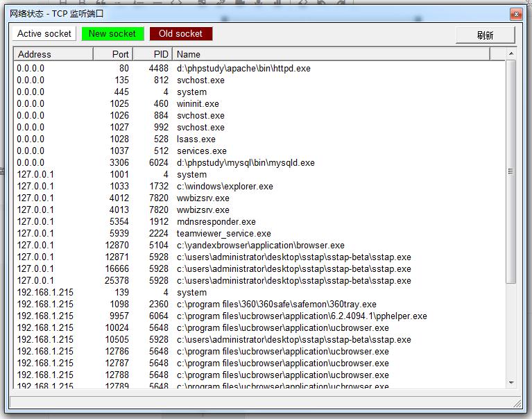Click the dark red Old socket legend

(181, 33)
